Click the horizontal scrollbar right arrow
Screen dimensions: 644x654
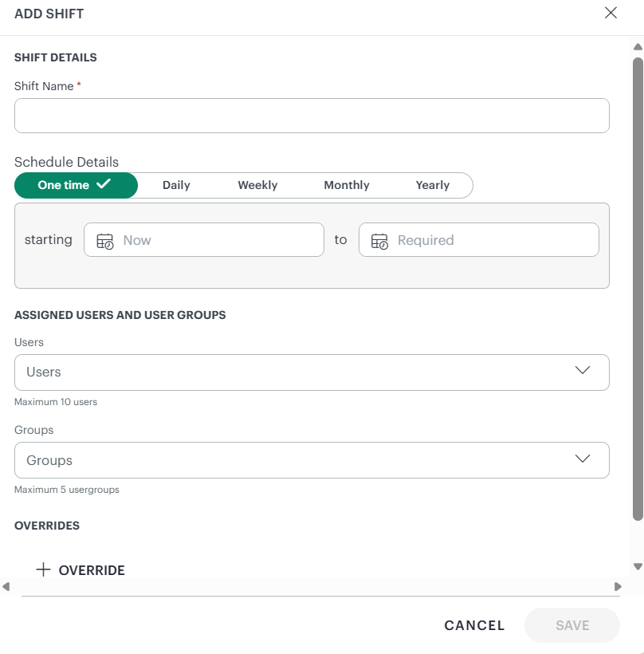click(x=618, y=586)
